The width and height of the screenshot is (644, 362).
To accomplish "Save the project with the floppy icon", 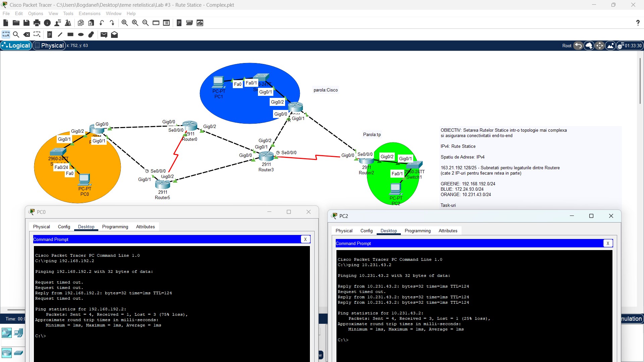I will 26,23.
